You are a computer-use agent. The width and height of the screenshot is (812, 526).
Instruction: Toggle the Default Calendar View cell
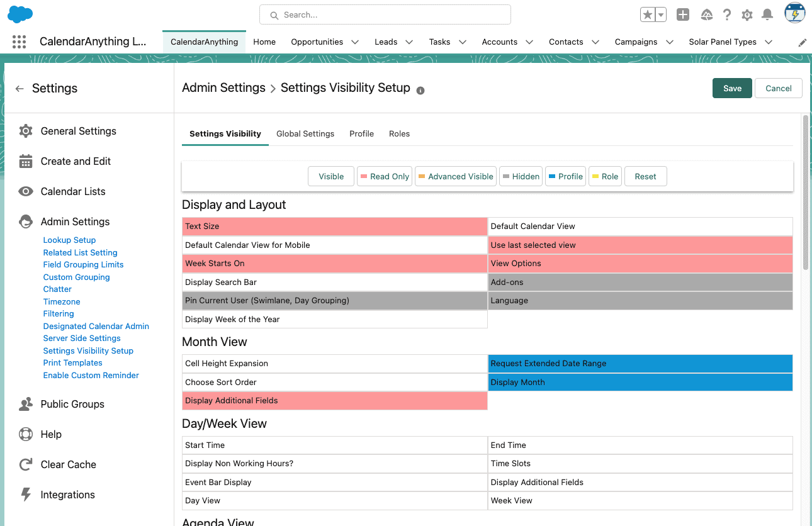click(x=640, y=227)
